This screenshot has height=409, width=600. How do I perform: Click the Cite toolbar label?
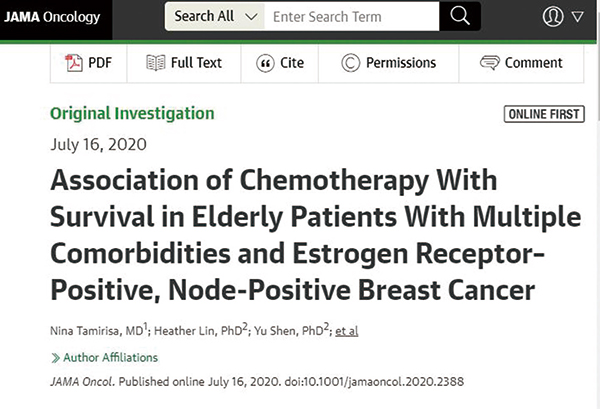pos(292,63)
